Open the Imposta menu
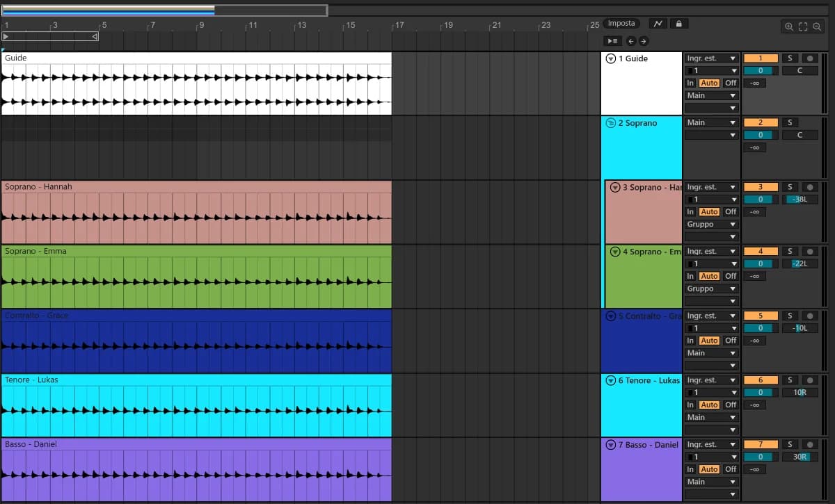This screenshot has width=835, height=504. coord(621,24)
